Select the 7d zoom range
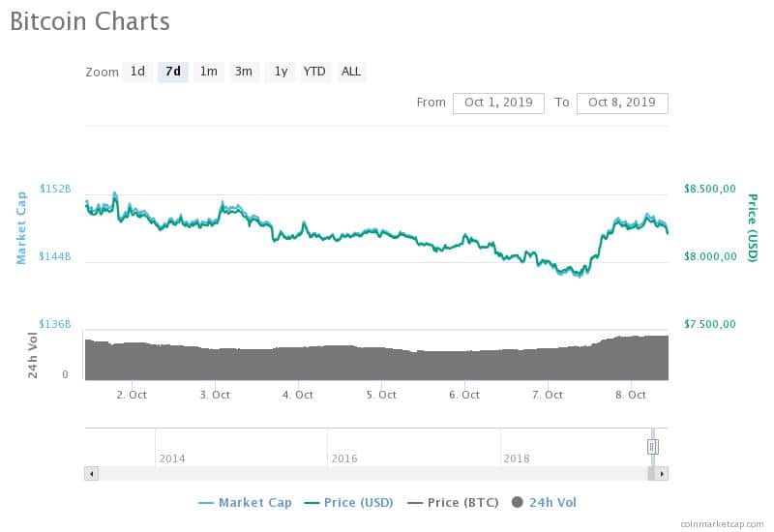Image resolution: width=774 pixels, height=532 pixels. [173, 72]
